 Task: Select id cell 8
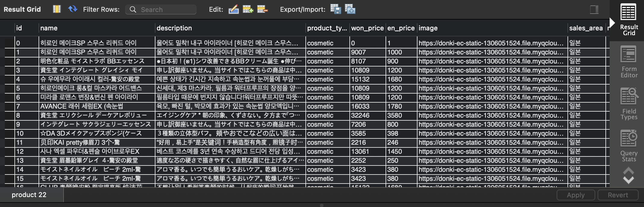click(27, 115)
